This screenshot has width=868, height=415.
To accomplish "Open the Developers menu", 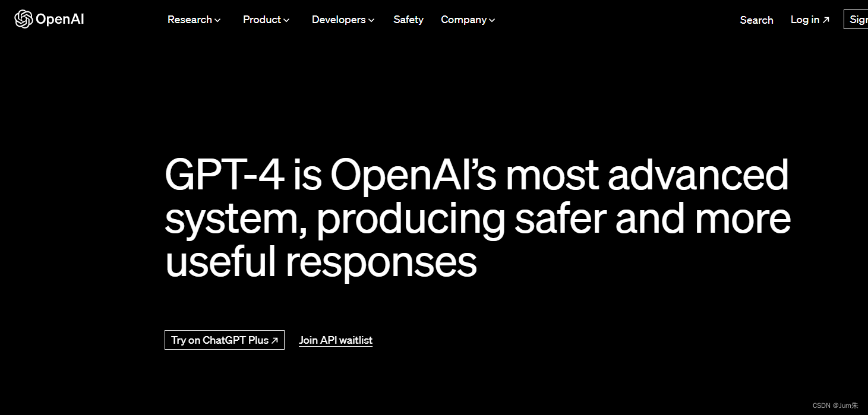I will [x=343, y=20].
